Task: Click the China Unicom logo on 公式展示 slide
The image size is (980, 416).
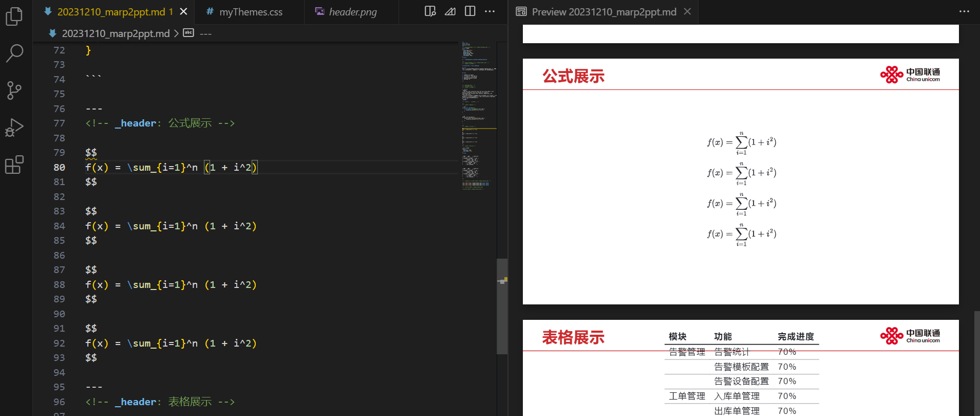Action: click(910, 75)
